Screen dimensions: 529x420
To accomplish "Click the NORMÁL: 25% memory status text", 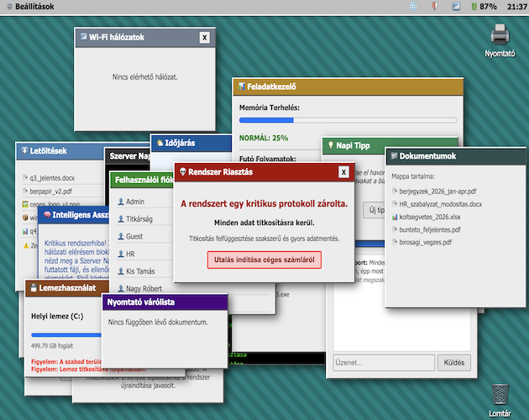I will [x=264, y=138].
